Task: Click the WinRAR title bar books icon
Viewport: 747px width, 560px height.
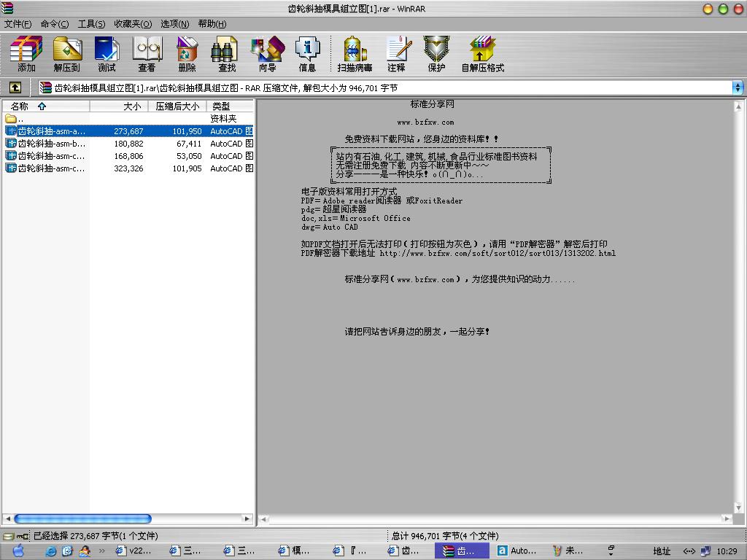Action: tap(7, 8)
